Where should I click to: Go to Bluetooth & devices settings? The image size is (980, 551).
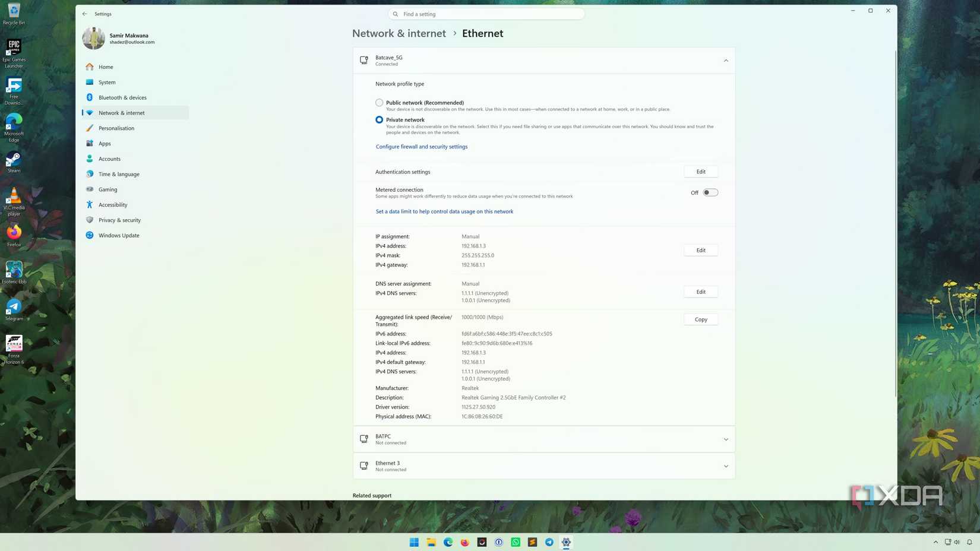pos(135,97)
